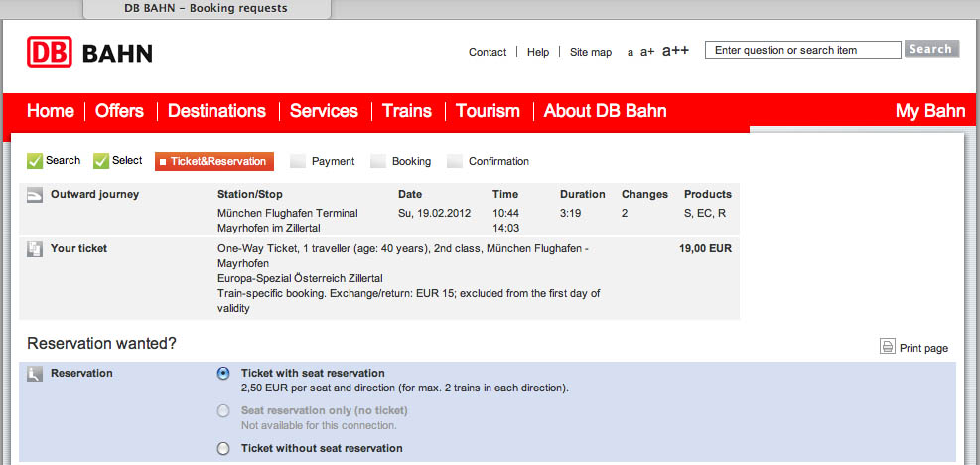
Task: Click the green checkmark next to Search
Action: [35, 161]
